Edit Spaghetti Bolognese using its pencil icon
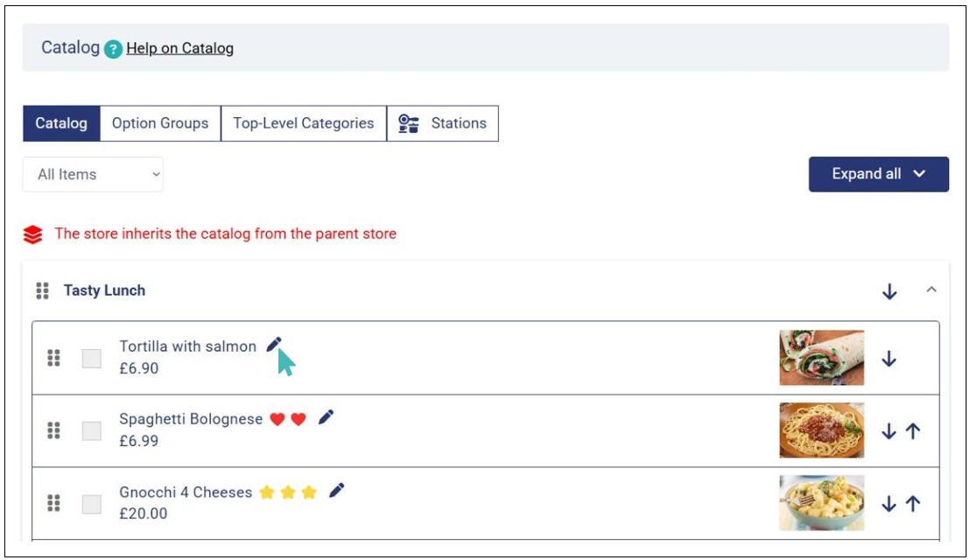970x560 pixels. [x=326, y=417]
